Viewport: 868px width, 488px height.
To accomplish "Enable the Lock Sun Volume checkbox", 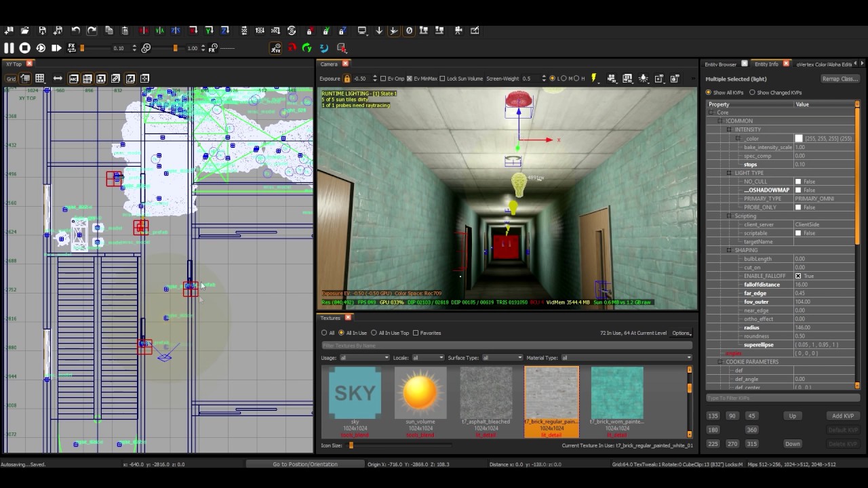I will coord(443,79).
